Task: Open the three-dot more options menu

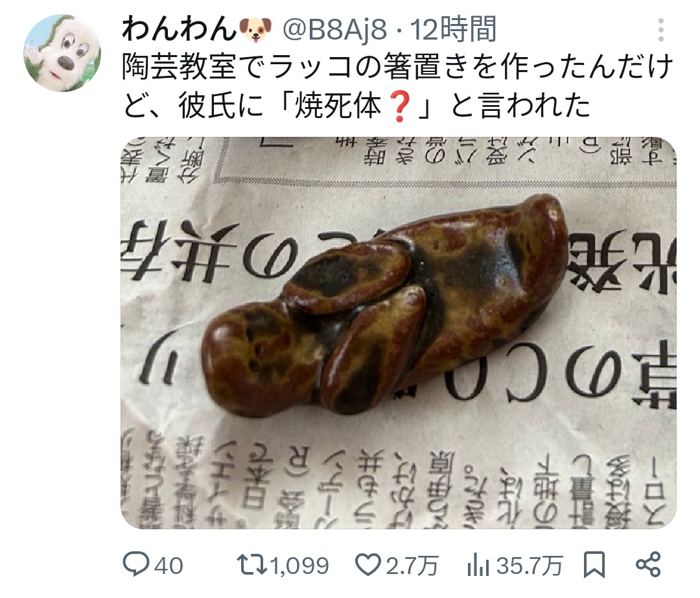Action: click(x=660, y=30)
